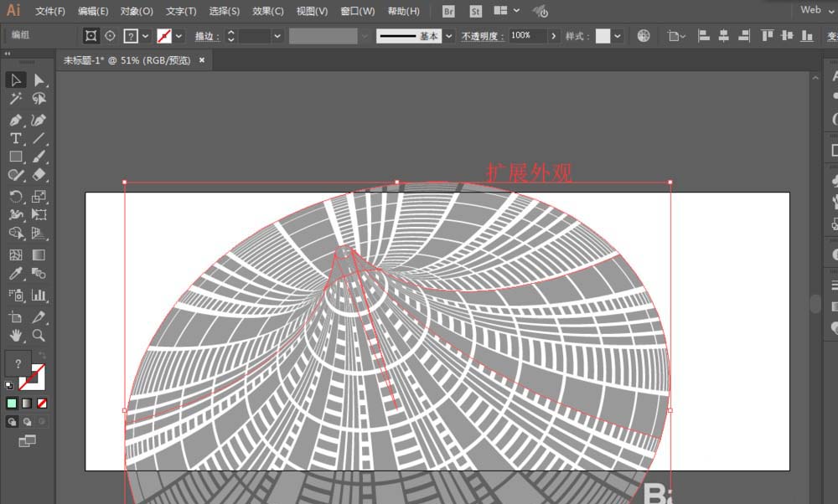Open the arrange documents dropdown
838x504 pixels.
(506, 11)
